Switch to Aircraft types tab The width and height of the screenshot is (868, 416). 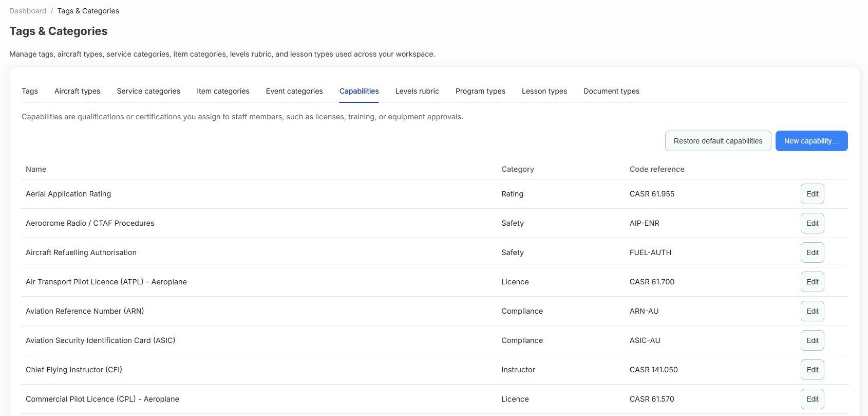click(77, 91)
